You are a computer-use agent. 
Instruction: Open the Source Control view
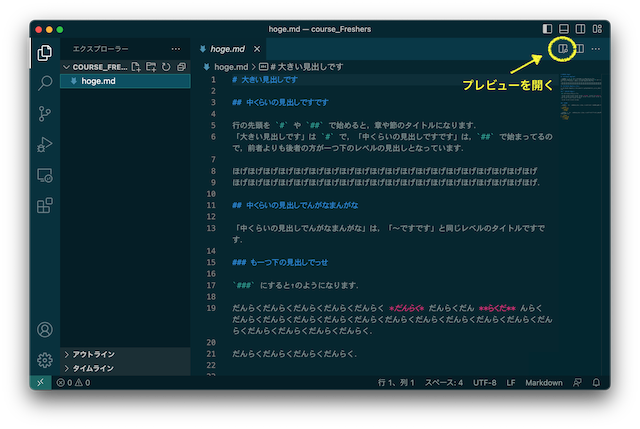(x=45, y=114)
